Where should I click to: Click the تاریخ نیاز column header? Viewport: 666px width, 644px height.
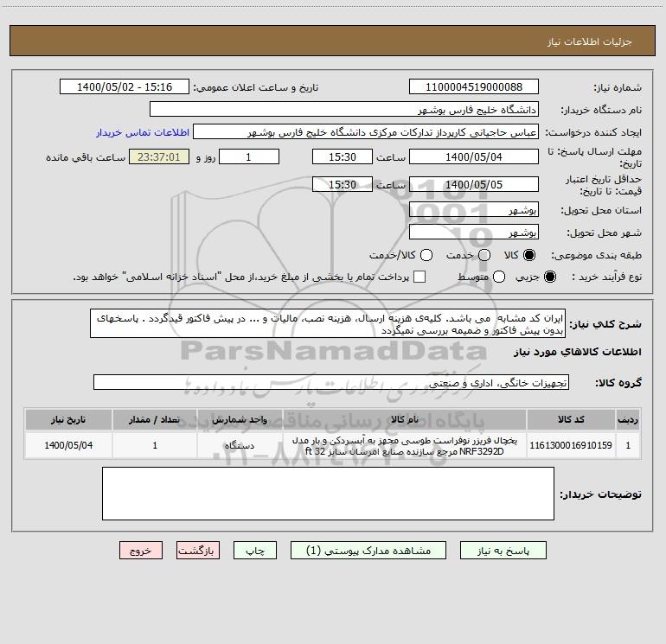coord(68,419)
